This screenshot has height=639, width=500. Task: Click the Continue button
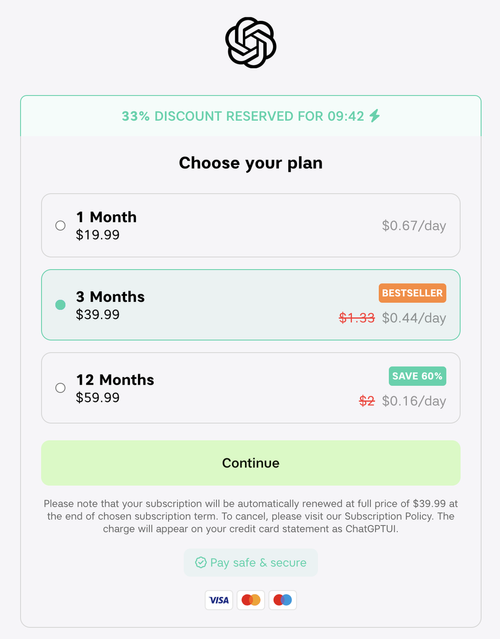pyautogui.click(x=251, y=463)
